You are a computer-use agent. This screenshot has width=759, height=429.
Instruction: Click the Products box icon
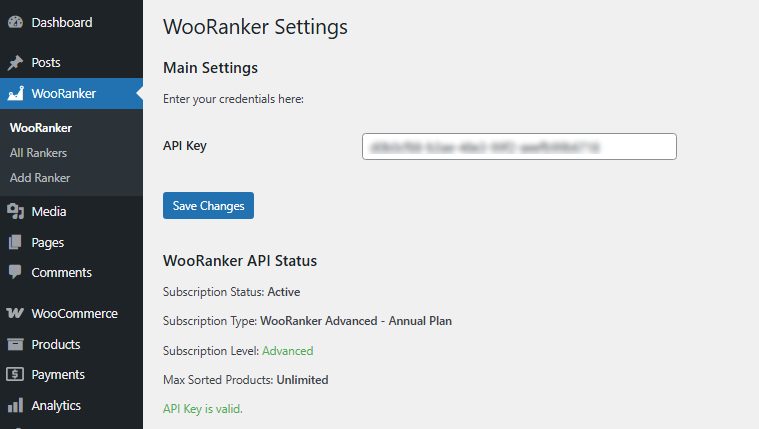pyautogui.click(x=15, y=344)
